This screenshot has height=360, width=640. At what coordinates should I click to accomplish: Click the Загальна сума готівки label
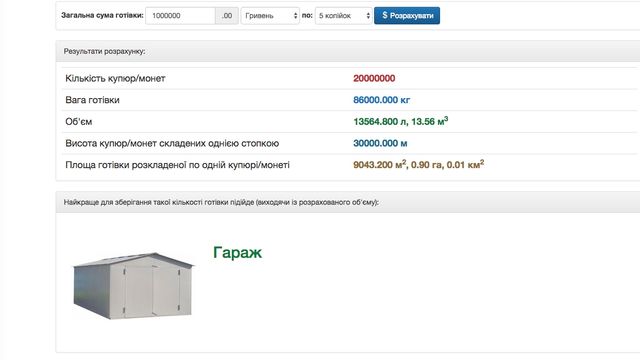point(102,16)
